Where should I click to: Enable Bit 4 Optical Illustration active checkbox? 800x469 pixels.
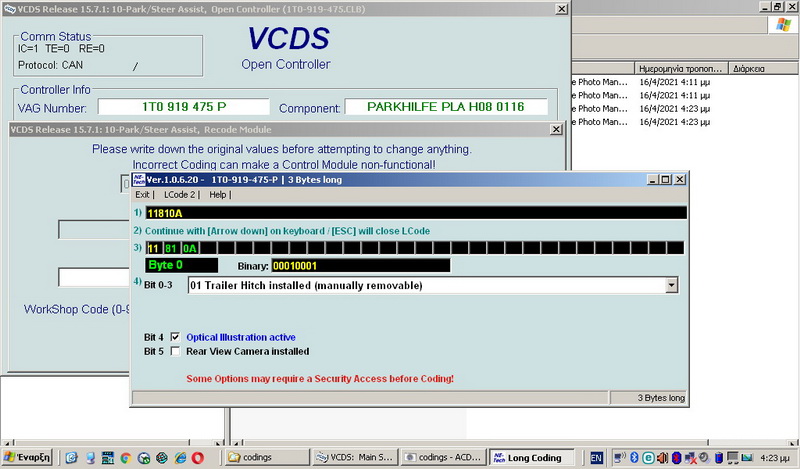pos(175,337)
